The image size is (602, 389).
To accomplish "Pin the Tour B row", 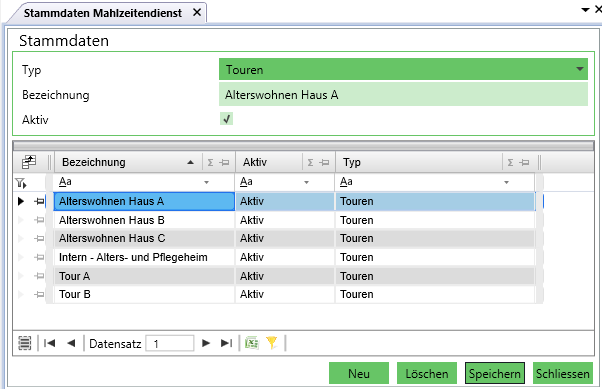I will [x=39, y=295].
